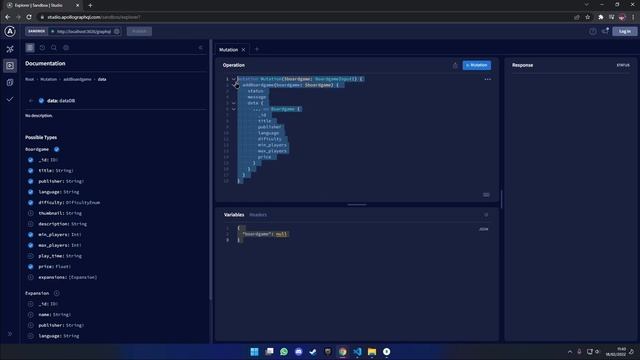Uncheck the Boardgame language: String field
This screenshot has width=640, height=360.
31,192
